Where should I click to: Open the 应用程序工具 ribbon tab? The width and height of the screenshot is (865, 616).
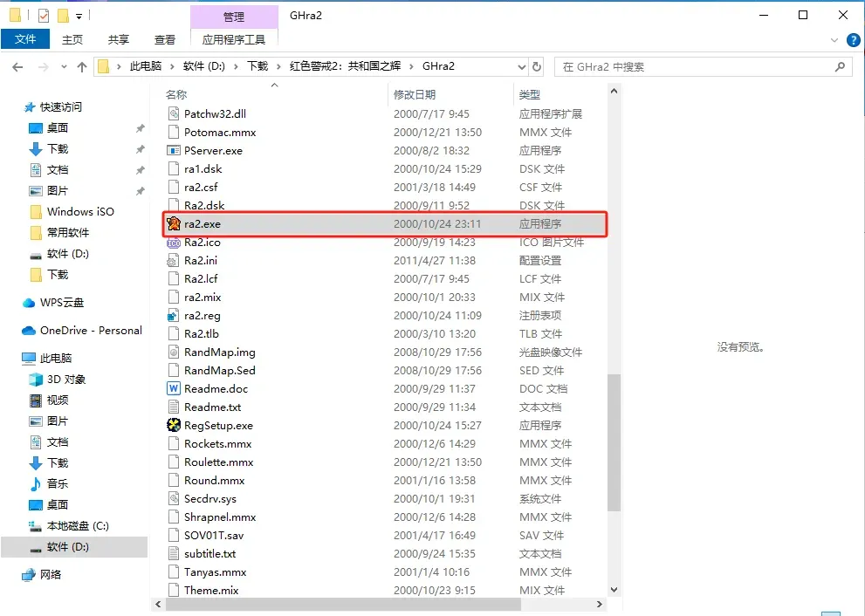234,39
